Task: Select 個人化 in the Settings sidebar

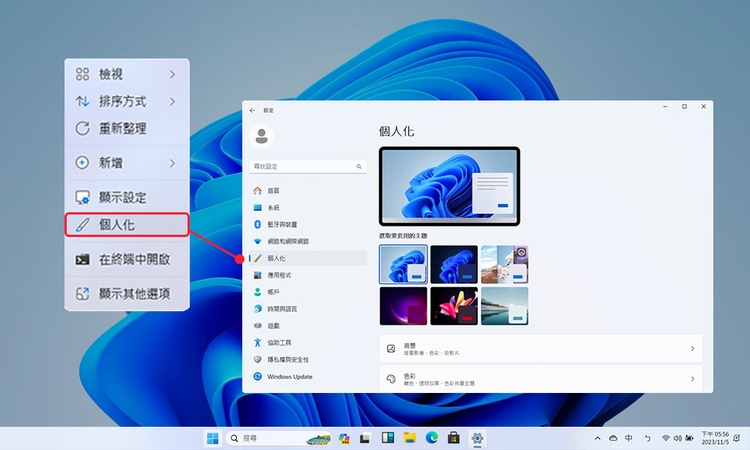Action: [308, 258]
